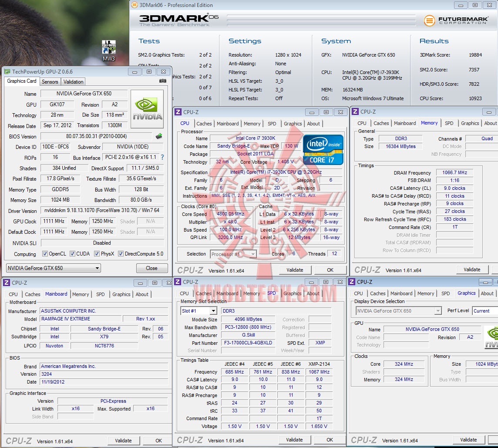Open the Processor #1 selection dropdown

233,254
